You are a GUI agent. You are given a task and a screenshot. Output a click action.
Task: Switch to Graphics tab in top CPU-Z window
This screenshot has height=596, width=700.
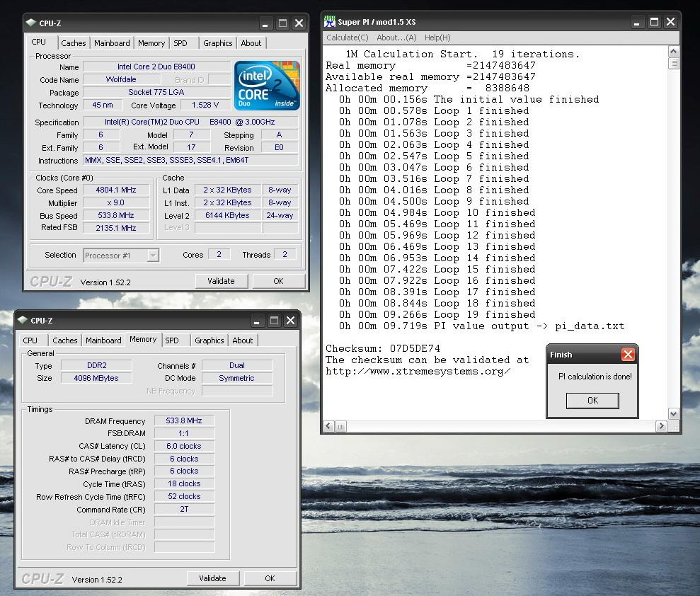[x=217, y=43]
